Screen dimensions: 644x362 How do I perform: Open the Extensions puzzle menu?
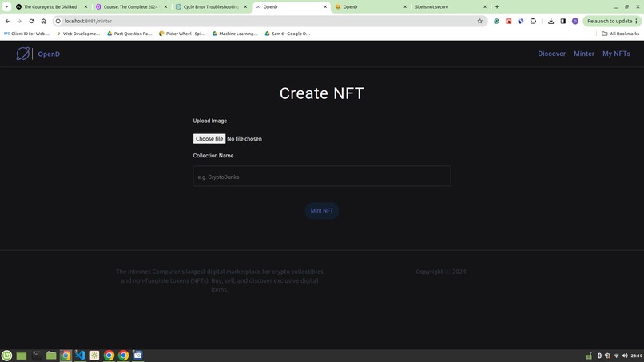coord(533,21)
